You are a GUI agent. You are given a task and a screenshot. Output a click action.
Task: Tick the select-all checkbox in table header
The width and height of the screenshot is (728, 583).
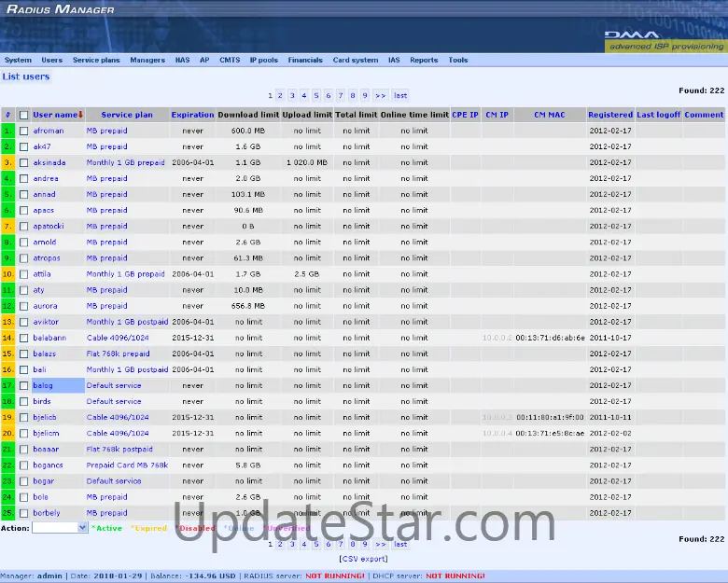point(24,116)
